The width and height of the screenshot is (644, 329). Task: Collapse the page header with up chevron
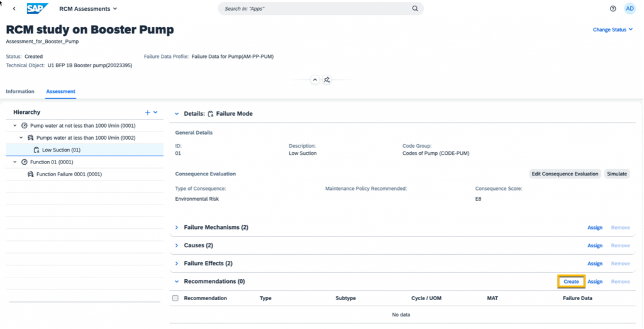click(315, 80)
